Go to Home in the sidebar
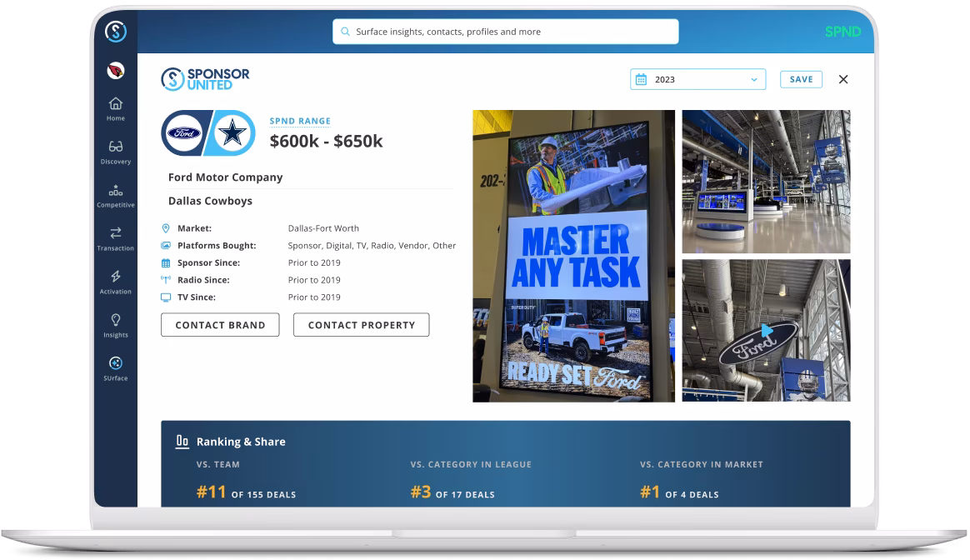This screenshot has width=970, height=560. tap(116, 109)
